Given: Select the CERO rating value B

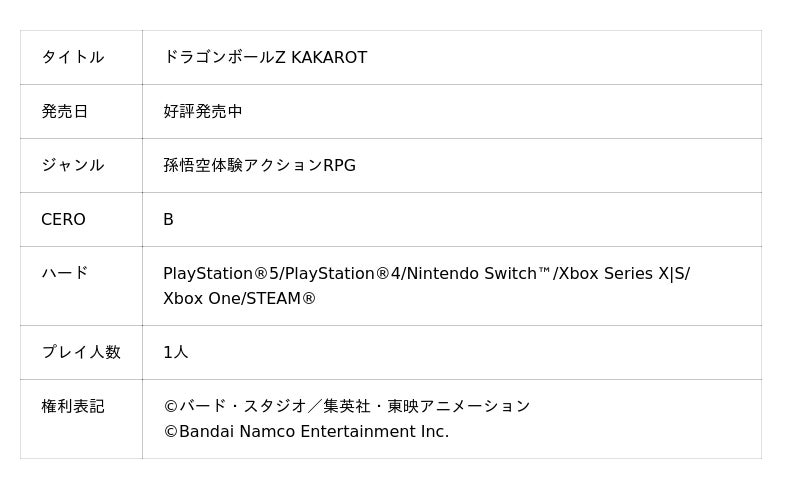Looking at the screenshot, I should 168,220.
